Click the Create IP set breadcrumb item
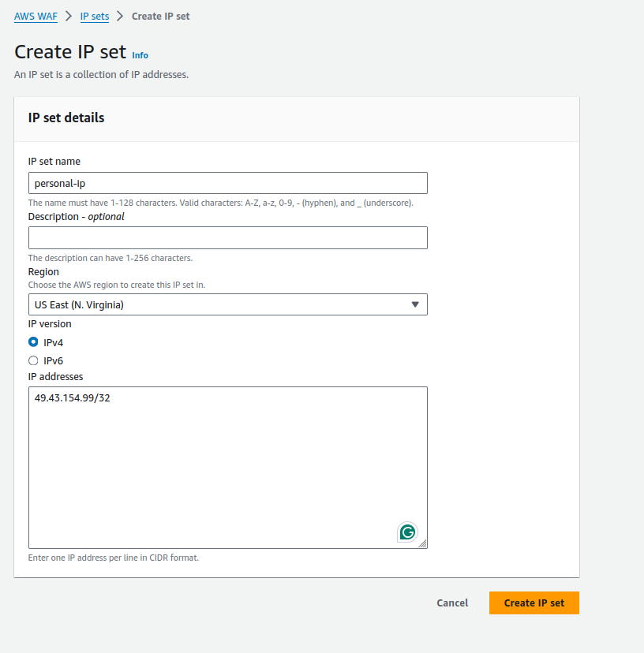 point(161,16)
